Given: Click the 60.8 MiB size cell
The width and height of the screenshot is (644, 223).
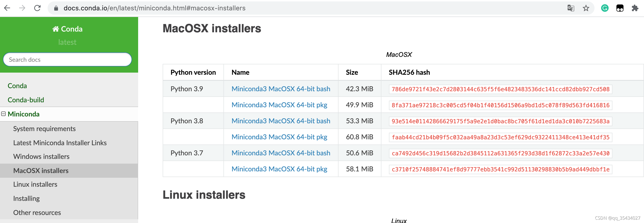Looking at the screenshot, I should [x=359, y=137].
